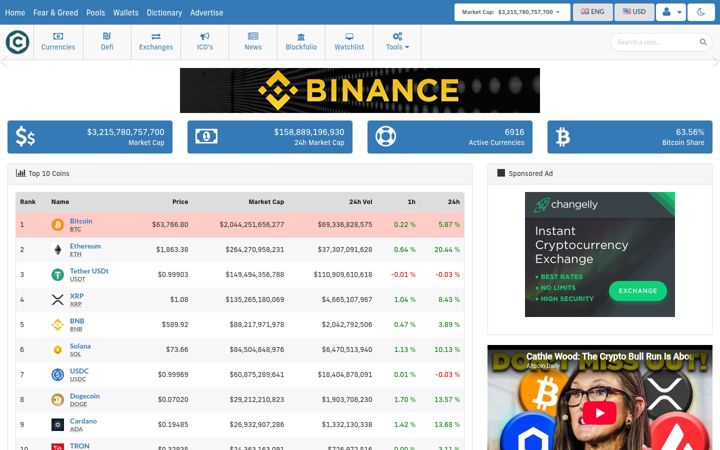Open the Watchlist page
The width and height of the screenshot is (720, 450).
pos(349,42)
